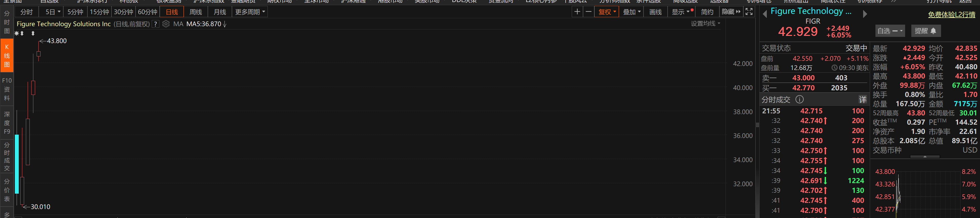Click 买一 price 42.770

point(803,88)
